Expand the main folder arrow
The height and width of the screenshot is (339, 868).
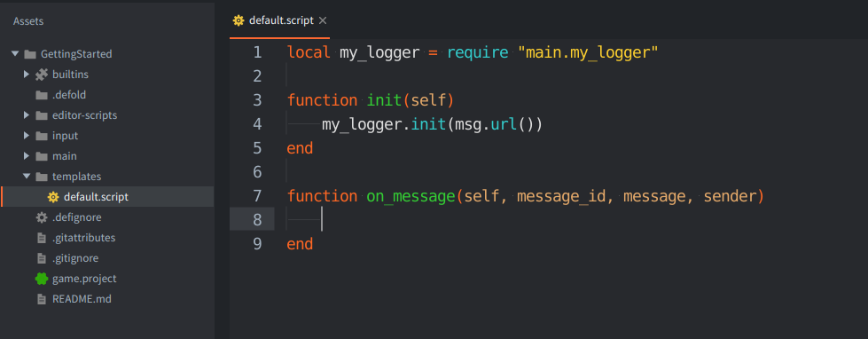[x=26, y=156]
